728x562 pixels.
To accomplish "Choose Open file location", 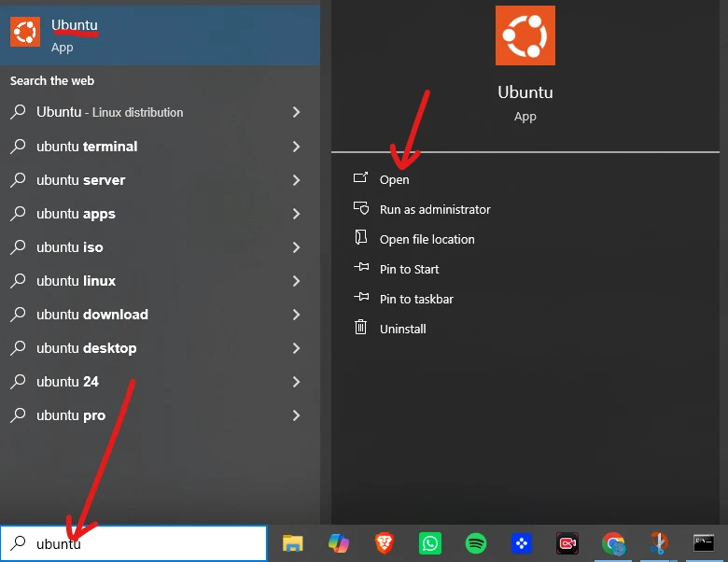I will tap(427, 239).
